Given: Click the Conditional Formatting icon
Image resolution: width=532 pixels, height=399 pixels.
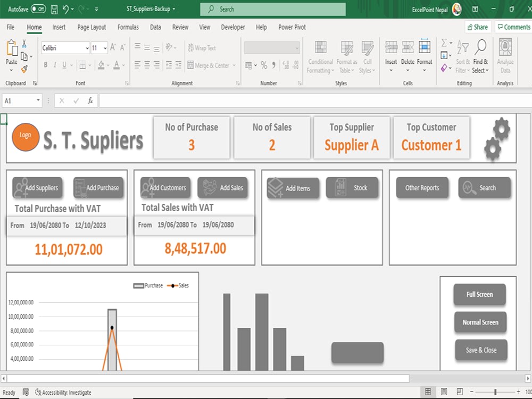Looking at the screenshot, I should tap(321, 47).
